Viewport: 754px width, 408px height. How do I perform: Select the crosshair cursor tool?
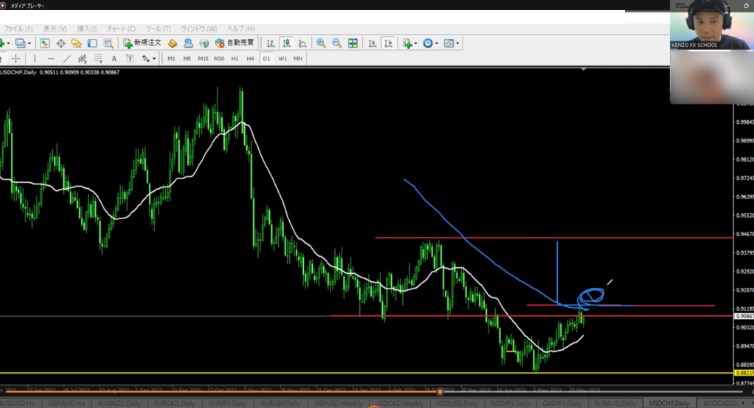click(x=16, y=58)
